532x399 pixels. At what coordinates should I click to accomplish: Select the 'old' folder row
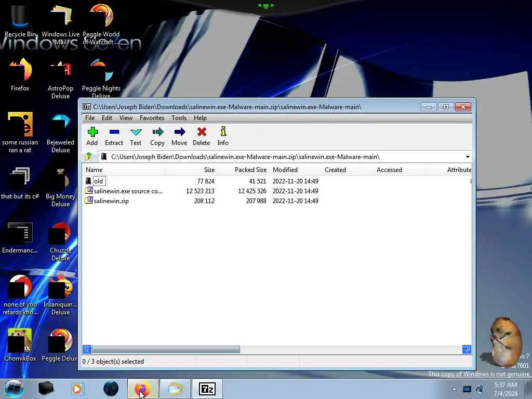[x=276, y=181]
